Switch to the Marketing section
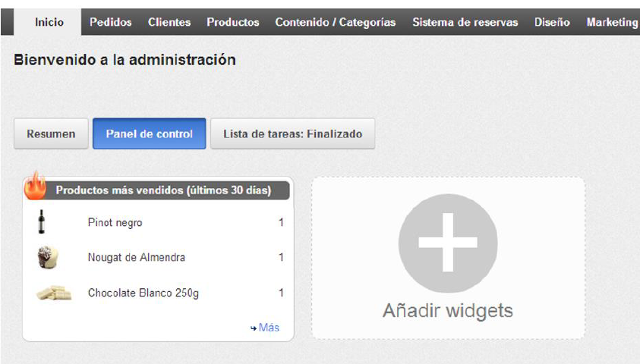Screen dimensions: 640x364 click(x=611, y=23)
